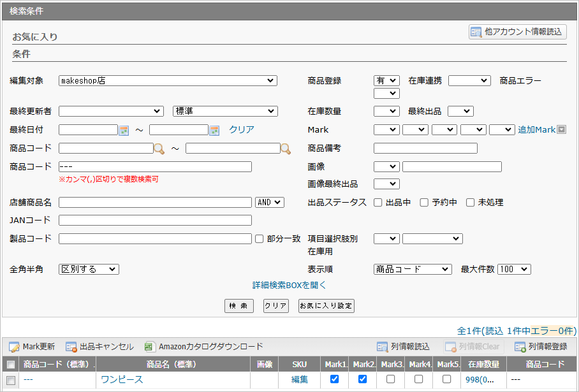Image resolution: width=579 pixels, height=392 pixels.
Task: Open the first 項目選択肢別在庫用 dropdown
Action: (386, 238)
